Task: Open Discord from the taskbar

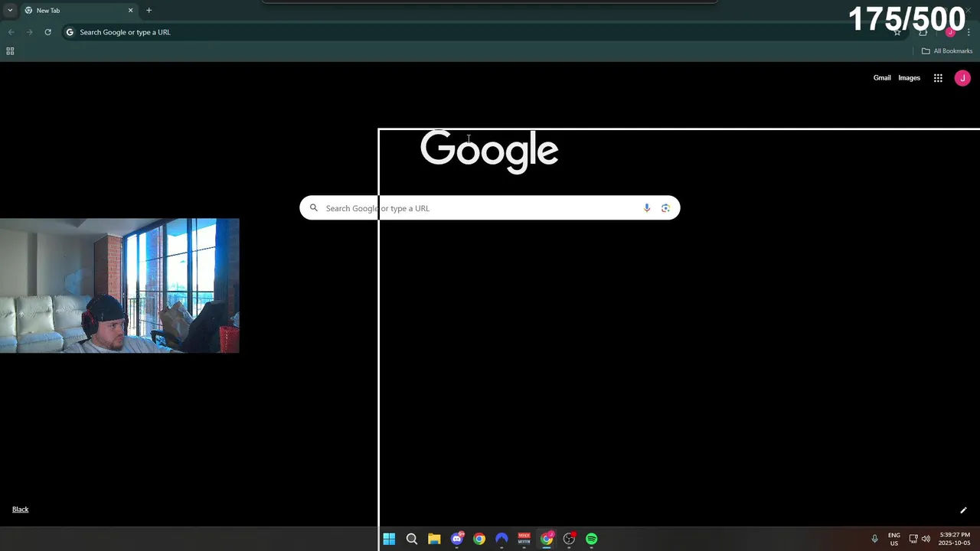Action: 457,539
